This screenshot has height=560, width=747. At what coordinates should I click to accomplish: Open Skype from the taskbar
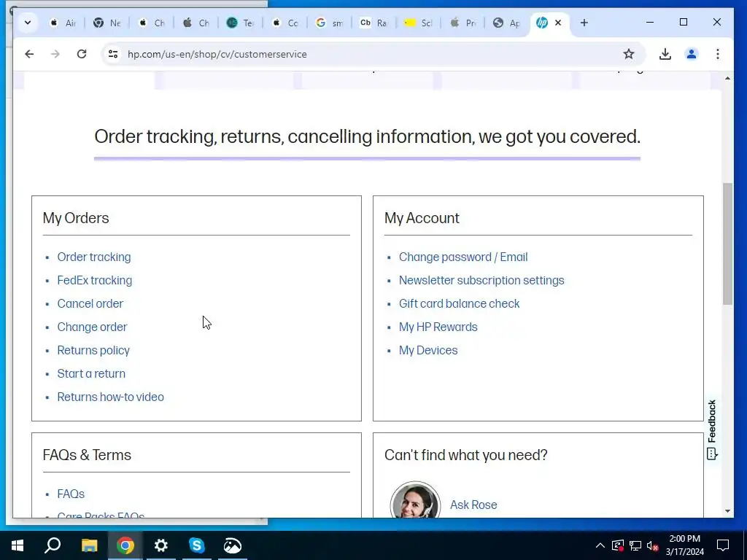point(197,545)
